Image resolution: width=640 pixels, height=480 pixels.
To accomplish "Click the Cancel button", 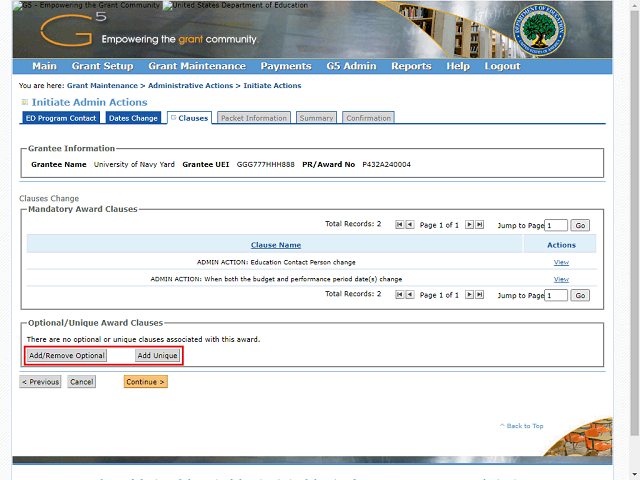I will click(x=82, y=382).
